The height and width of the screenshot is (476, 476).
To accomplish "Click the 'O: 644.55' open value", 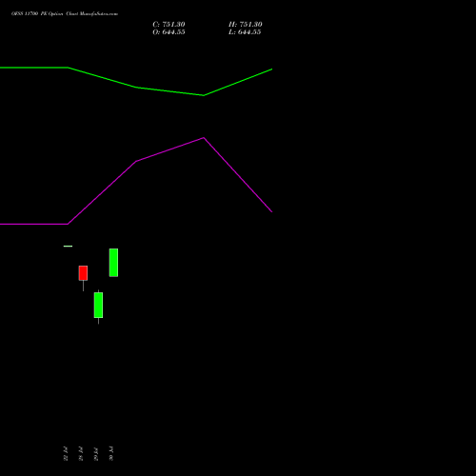I will point(169,32).
